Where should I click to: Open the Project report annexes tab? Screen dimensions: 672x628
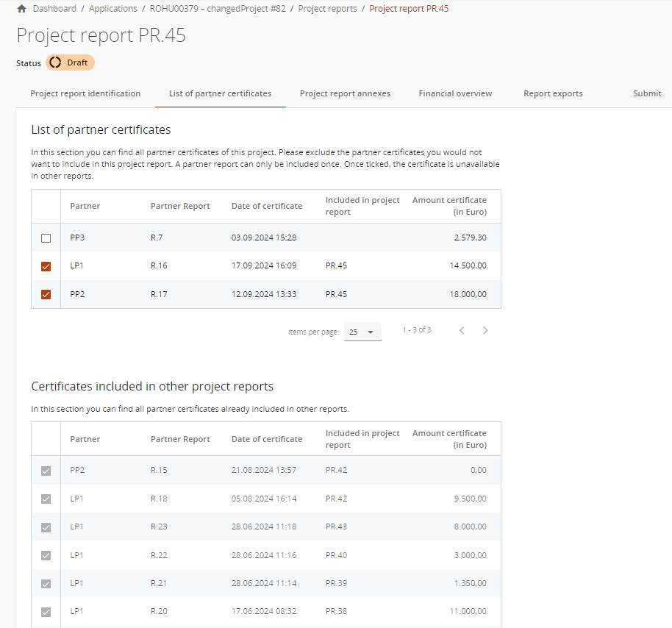(345, 93)
